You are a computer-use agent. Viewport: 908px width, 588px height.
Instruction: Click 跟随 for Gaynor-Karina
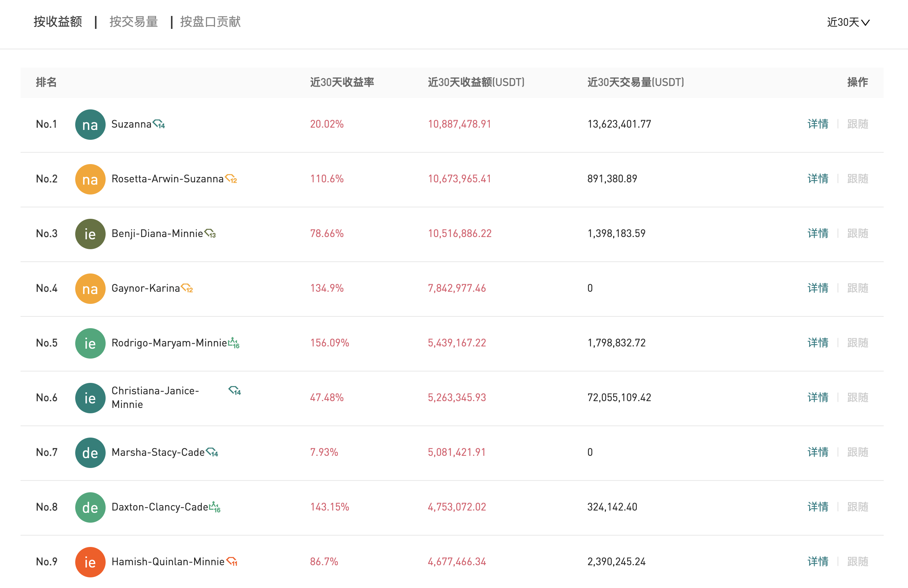(x=857, y=288)
